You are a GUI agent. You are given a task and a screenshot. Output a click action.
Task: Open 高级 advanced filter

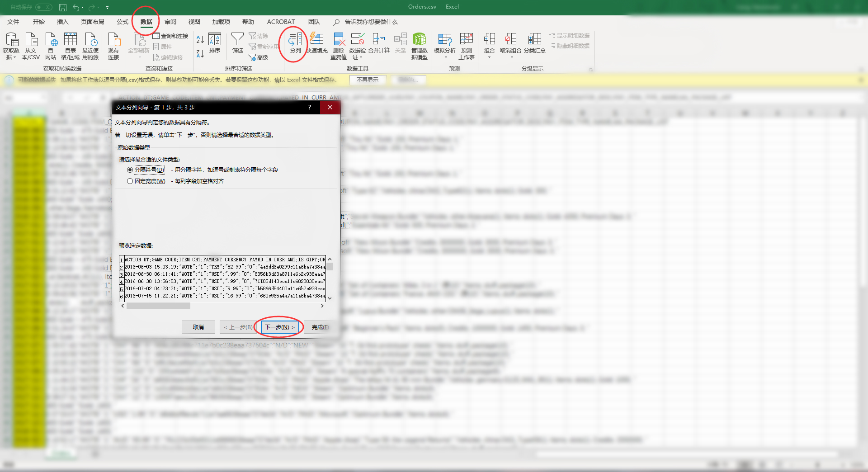tap(259, 57)
